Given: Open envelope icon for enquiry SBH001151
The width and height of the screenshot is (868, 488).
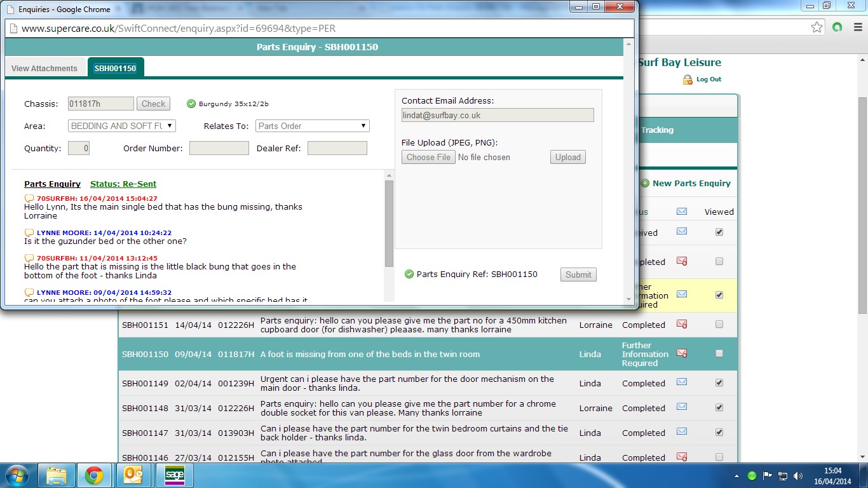Looking at the screenshot, I should click(x=682, y=325).
